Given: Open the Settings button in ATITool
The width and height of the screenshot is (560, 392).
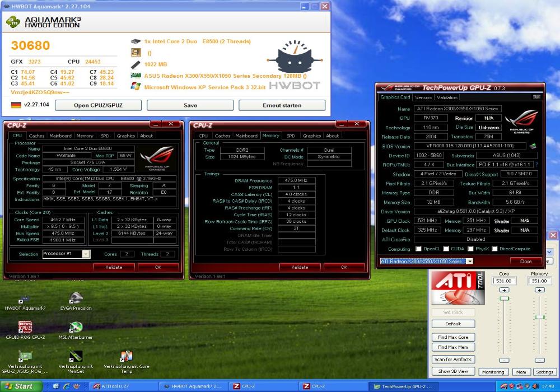Looking at the screenshot, I should [544, 372].
